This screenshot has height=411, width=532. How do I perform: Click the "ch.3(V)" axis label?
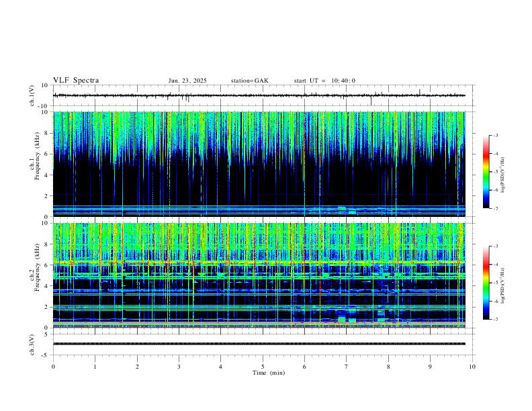click(x=32, y=345)
